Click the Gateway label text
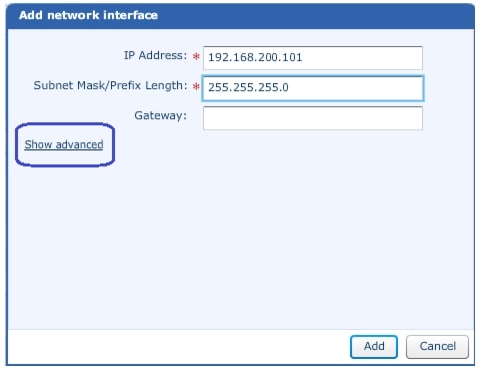This screenshot has width=488, height=390. pyautogui.click(x=161, y=116)
